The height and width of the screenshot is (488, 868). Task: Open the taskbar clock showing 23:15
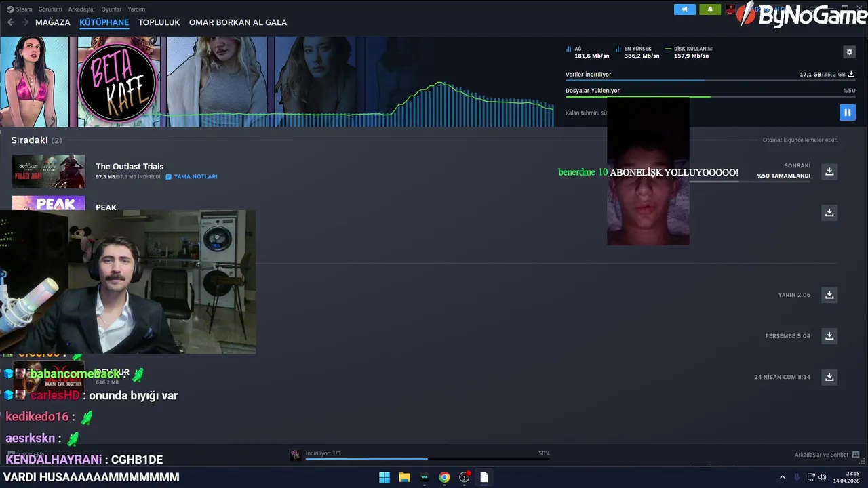846,477
